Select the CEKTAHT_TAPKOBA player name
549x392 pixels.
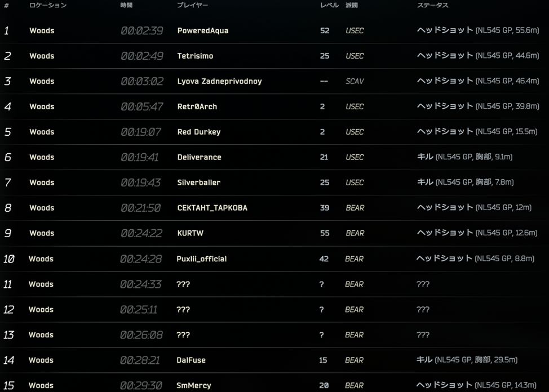[212, 208]
